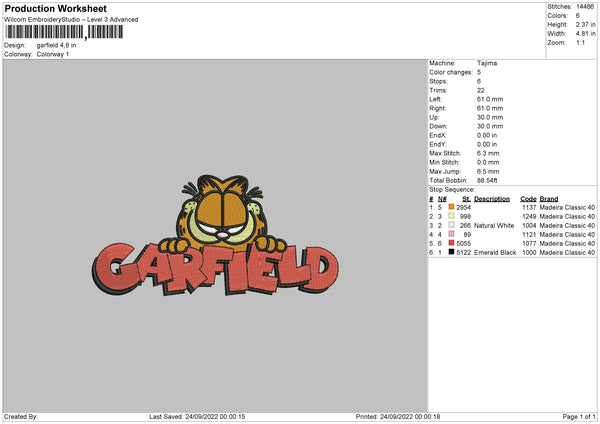This screenshot has width=600, height=424.
Task: Click the design barcode in the header
Action: coord(64,32)
